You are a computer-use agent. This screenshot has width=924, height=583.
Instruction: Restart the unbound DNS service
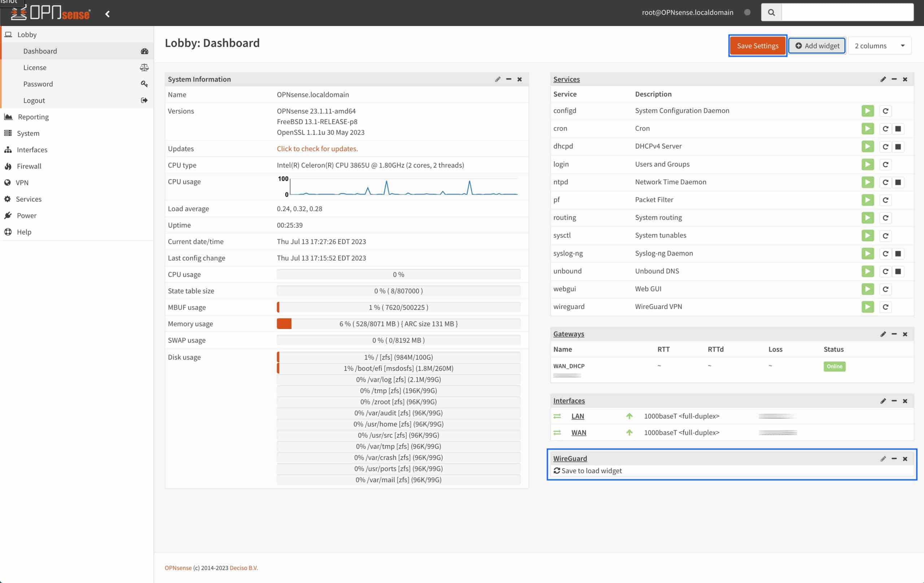coord(885,271)
